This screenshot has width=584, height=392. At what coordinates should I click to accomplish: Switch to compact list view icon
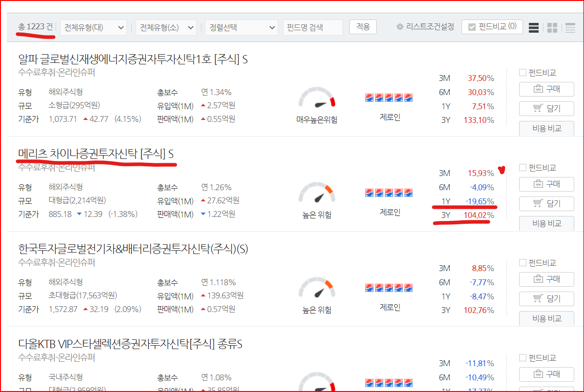tap(570, 28)
